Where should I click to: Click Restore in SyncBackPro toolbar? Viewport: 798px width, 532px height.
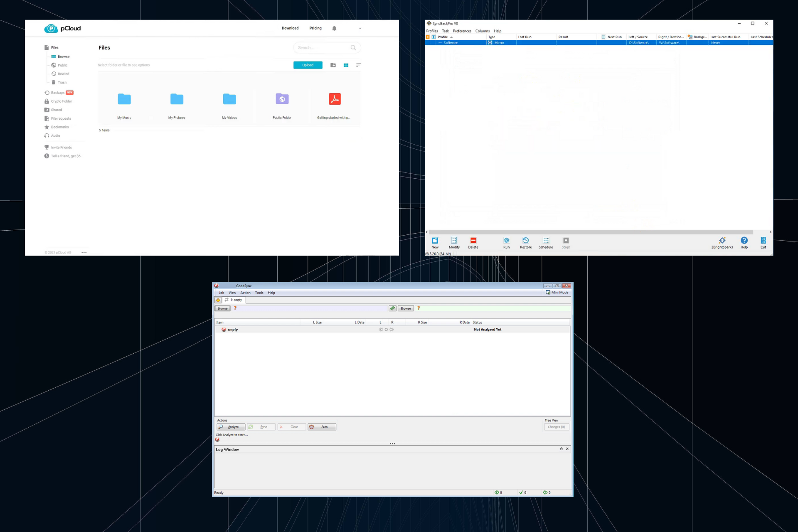pos(526,243)
